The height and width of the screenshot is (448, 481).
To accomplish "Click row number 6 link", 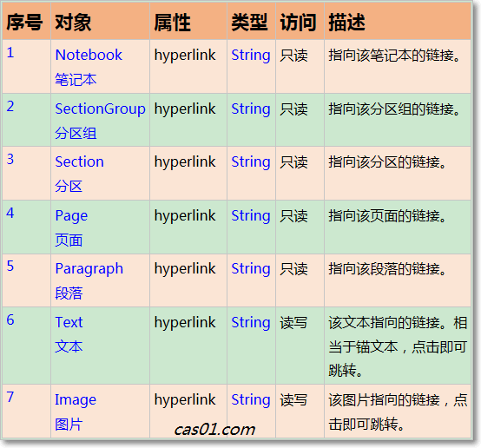I will [10, 320].
